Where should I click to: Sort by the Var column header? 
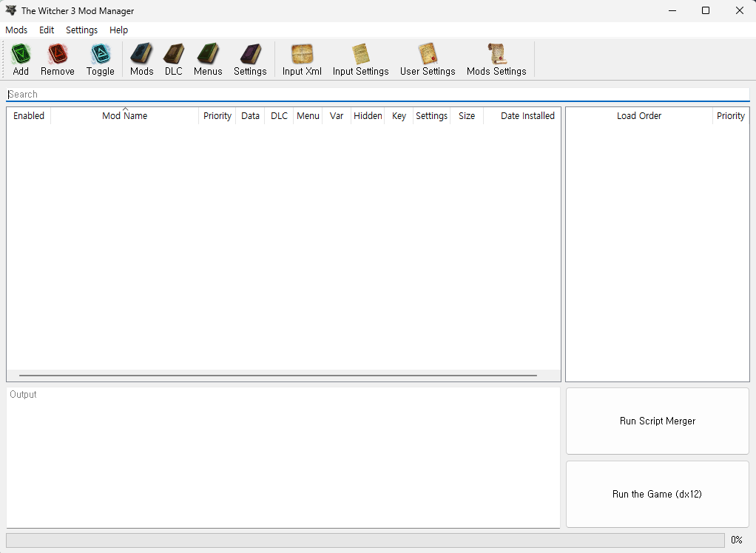(x=337, y=115)
